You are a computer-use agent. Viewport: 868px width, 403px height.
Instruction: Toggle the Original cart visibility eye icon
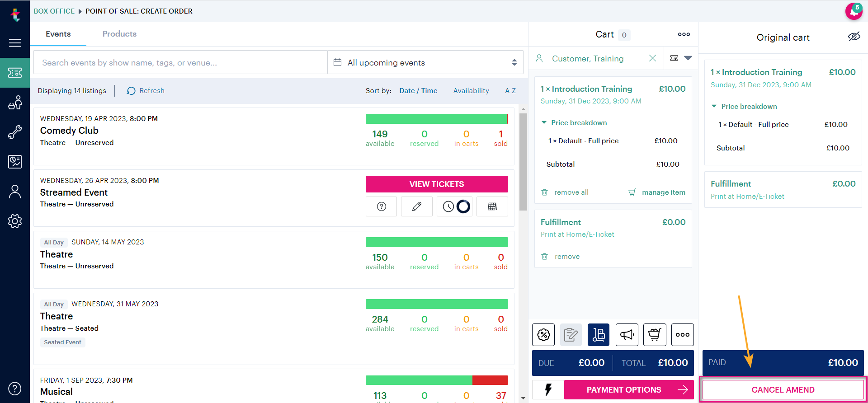pyautogui.click(x=854, y=37)
